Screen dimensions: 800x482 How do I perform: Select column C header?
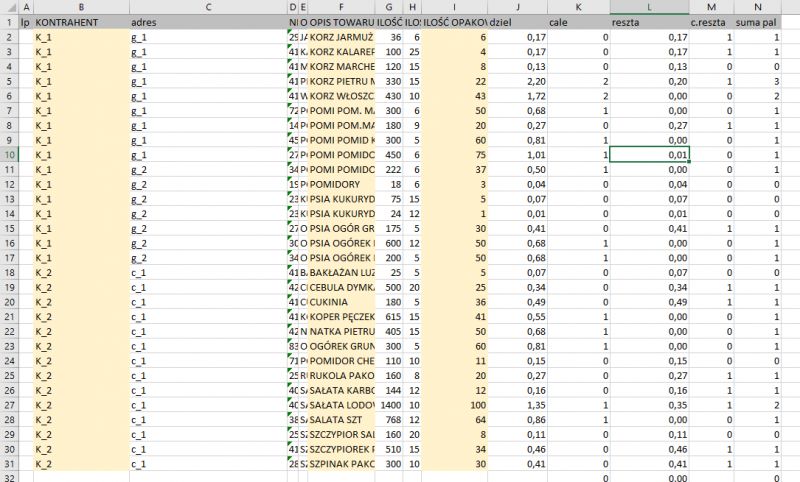point(208,7)
